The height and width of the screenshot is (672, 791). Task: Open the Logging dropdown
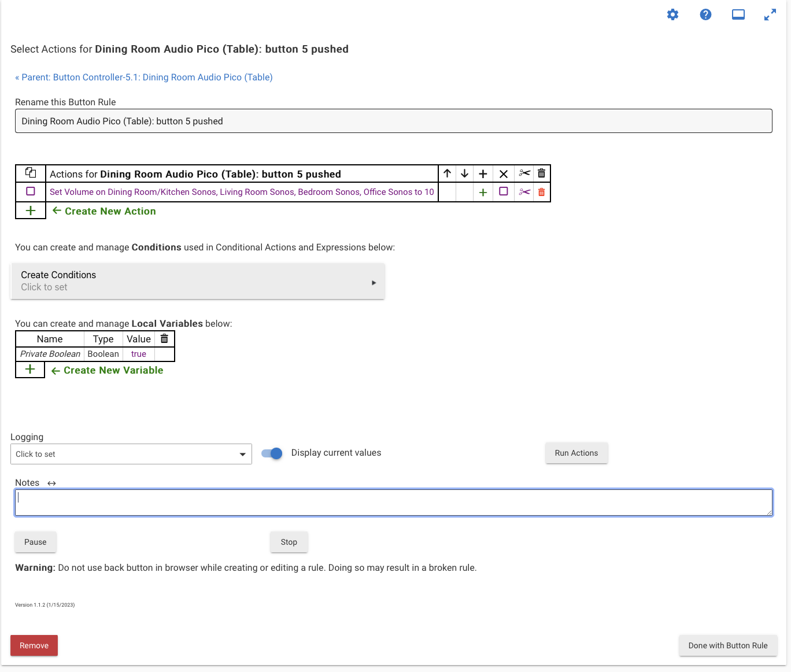click(x=131, y=454)
